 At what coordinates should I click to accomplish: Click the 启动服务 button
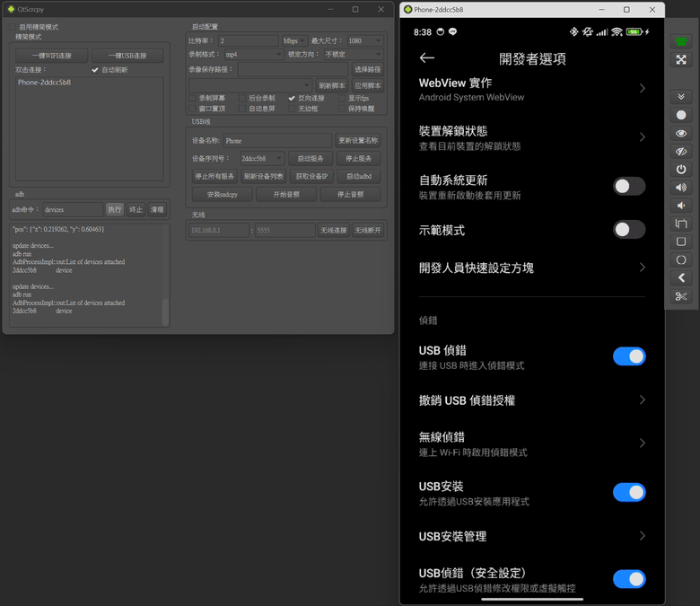(311, 158)
